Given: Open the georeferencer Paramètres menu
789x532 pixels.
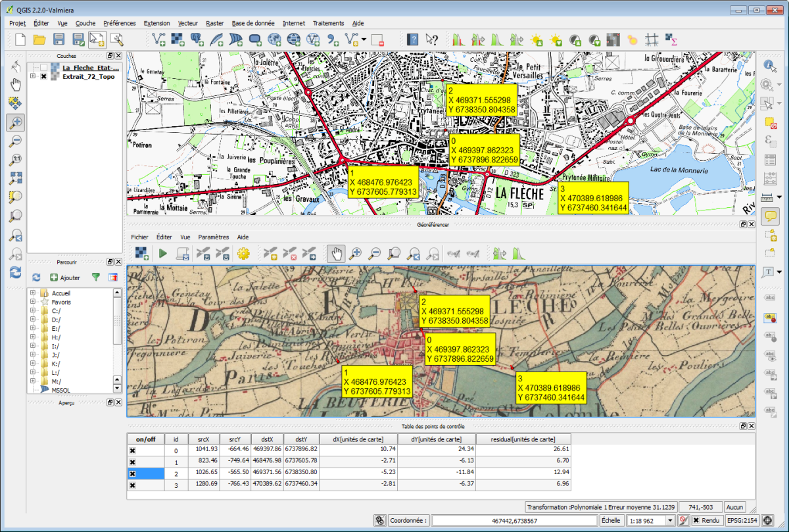Looking at the screenshot, I should 213,237.
